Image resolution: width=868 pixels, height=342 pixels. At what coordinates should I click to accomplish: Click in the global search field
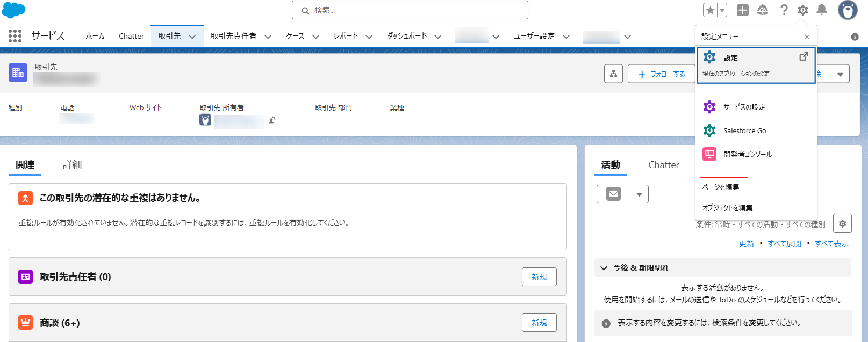tap(410, 10)
